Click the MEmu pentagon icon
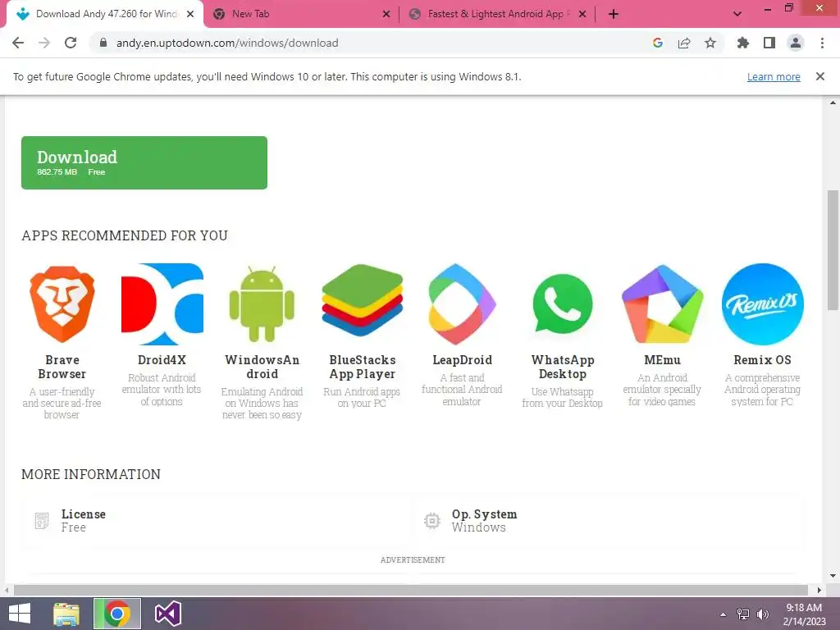The width and height of the screenshot is (840, 630). click(662, 304)
